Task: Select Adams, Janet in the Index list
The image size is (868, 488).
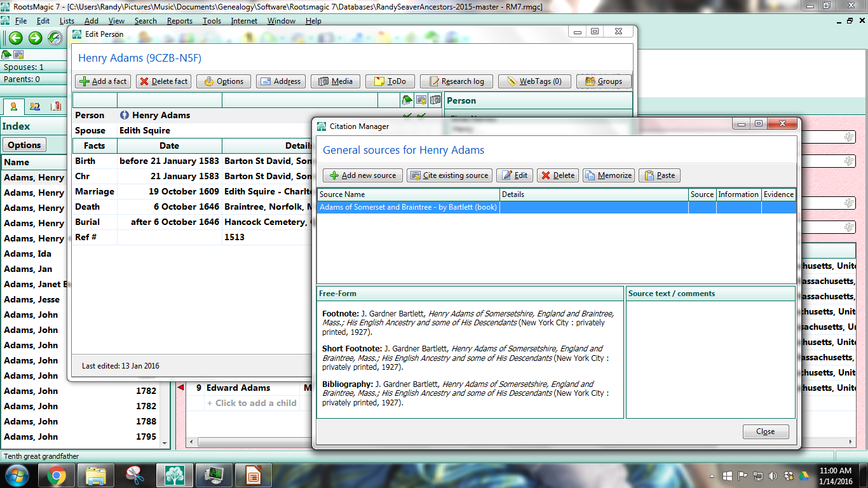Action: click(x=35, y=284)
